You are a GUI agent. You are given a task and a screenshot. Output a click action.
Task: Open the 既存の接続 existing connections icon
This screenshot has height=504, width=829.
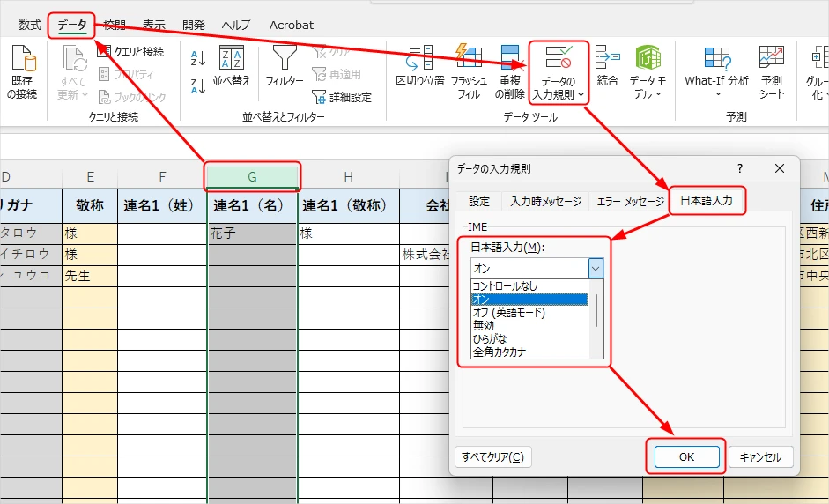[22, 72]
